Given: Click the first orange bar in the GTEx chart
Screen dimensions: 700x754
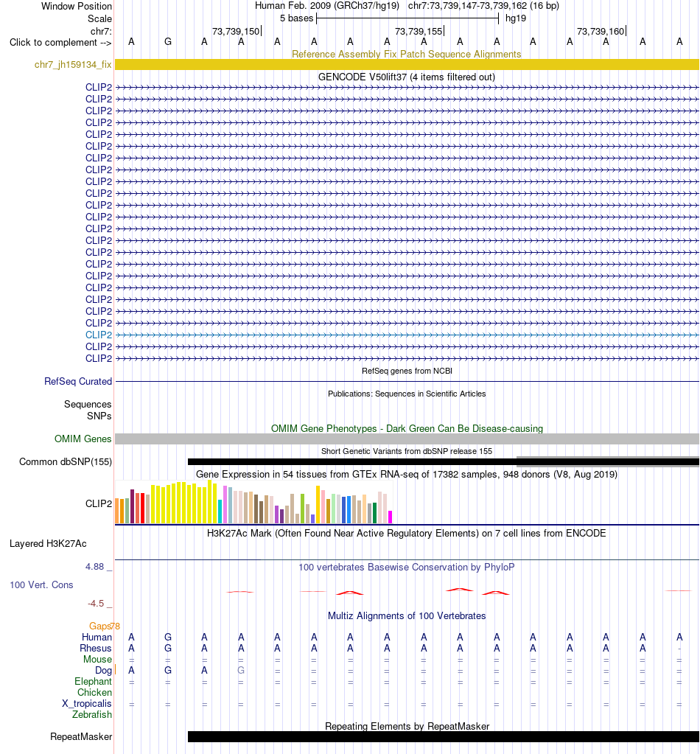Looking at the screenshot, I should 117,512.
